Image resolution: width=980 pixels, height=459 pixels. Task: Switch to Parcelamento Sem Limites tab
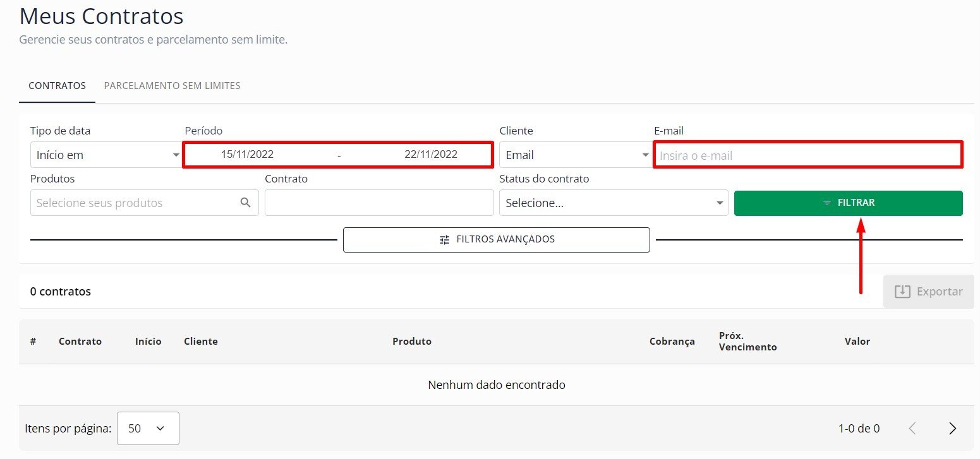pos(172,86)
